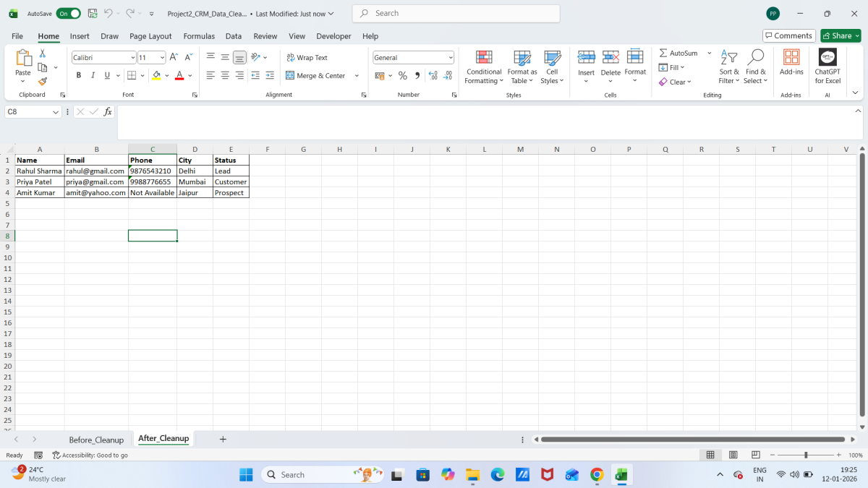Expand the Name Box dropdown

(56, 112)
